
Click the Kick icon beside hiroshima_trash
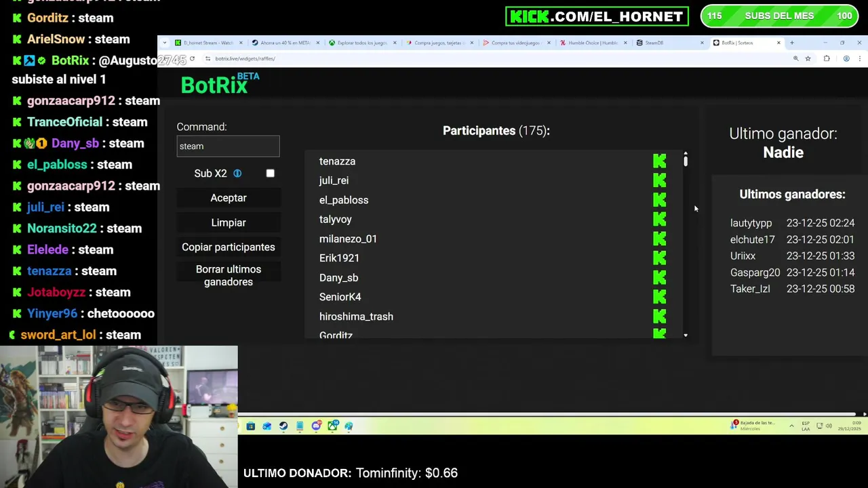pyautogui.click(x=660, y=317)
